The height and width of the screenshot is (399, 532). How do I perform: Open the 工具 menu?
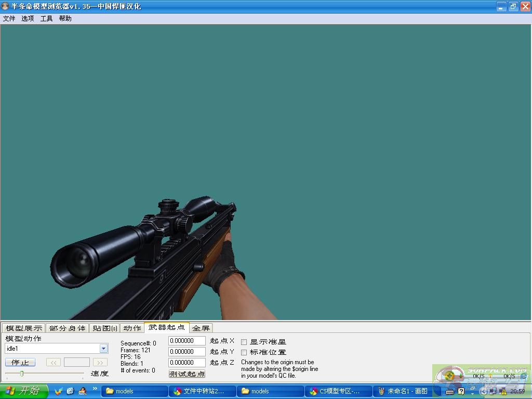[x=47, y=19]
